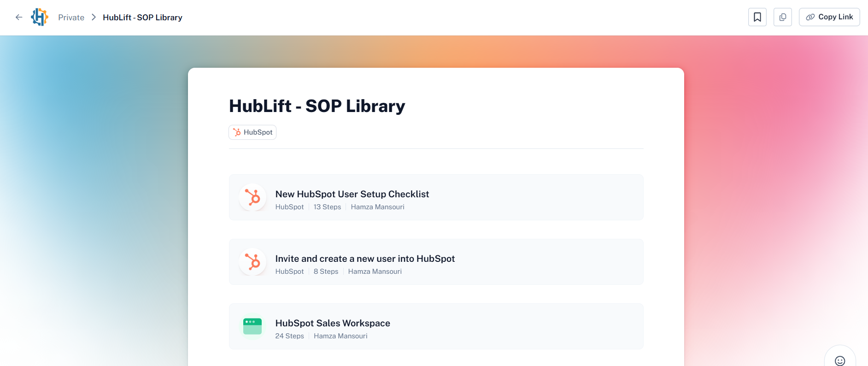
Task: Click the '13 Steps' text
Action: tap(327, 207)
